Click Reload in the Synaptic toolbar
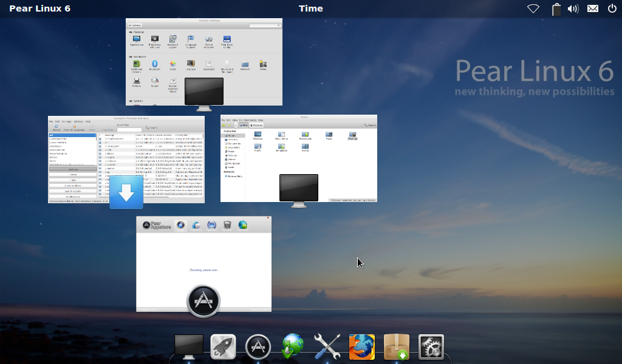622x364 pixels. tap(56, 127)
